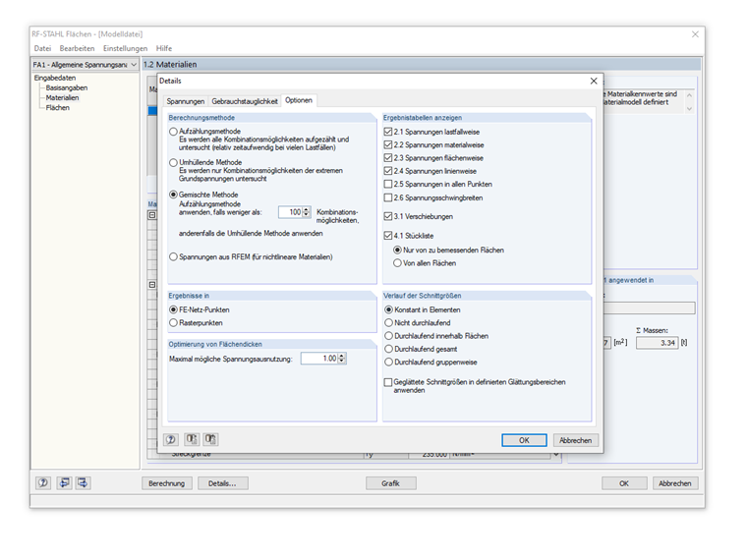
Task: Click the help icon in Details dialog
Action: pyautogui.click(x=171, y=439)
